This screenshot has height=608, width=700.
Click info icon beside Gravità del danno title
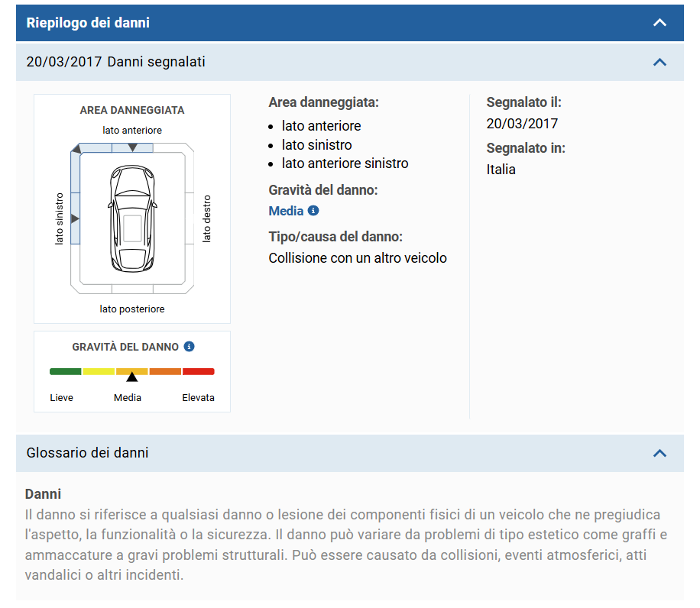[190, 347]
